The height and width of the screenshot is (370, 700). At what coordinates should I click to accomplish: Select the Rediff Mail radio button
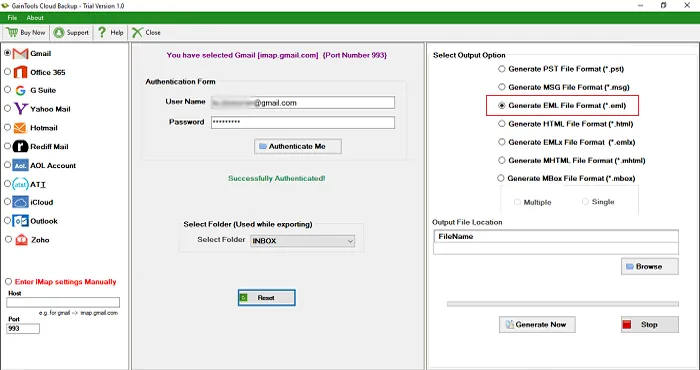click(x=8, y=146)
